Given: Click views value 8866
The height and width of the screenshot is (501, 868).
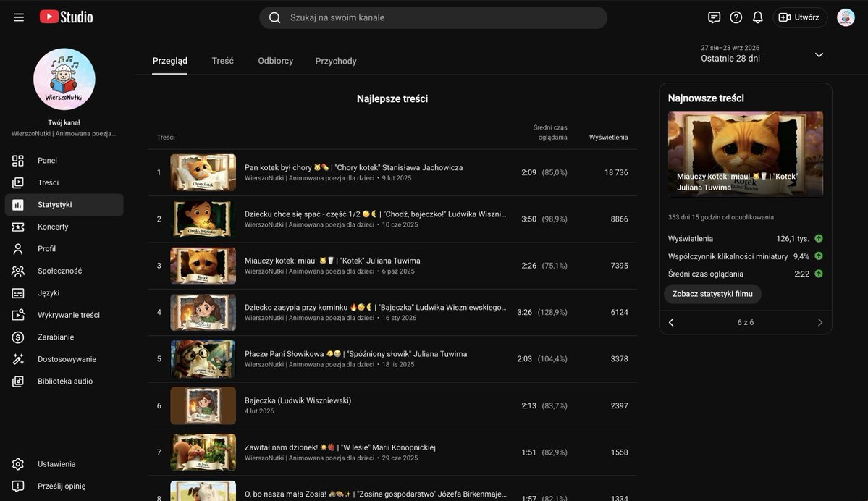Looking at the screenshot, I should pyautogui.click(x=620, y=219).
